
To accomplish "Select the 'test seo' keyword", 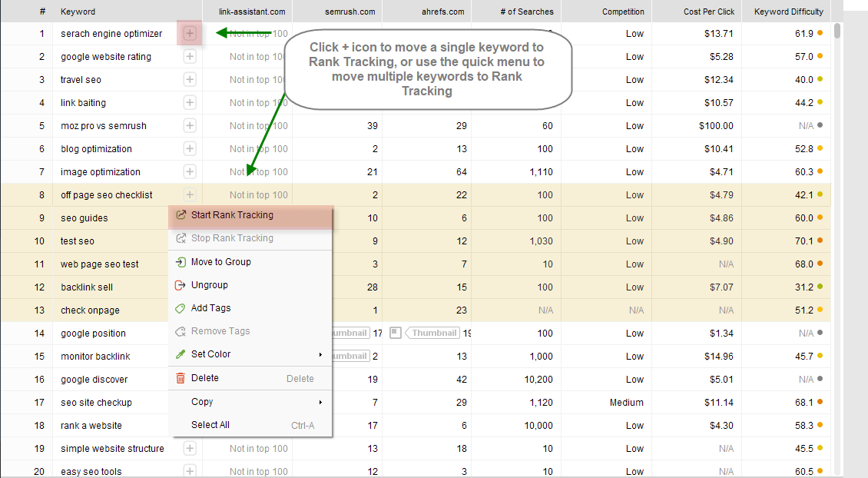I will (x=78, y=241).
